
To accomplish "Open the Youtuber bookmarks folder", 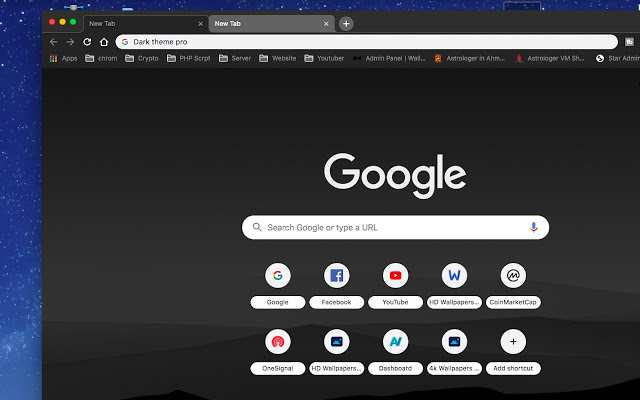I will point(324,58).
